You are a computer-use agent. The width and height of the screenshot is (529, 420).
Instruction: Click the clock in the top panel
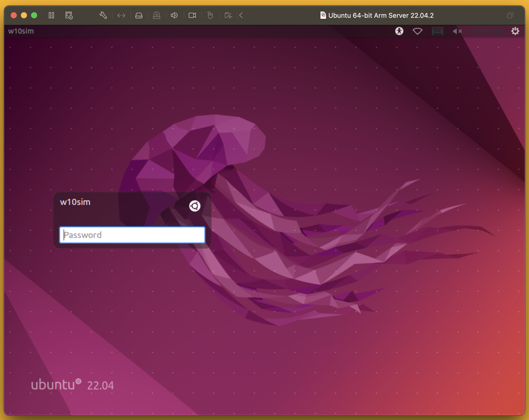click(488, 31)
